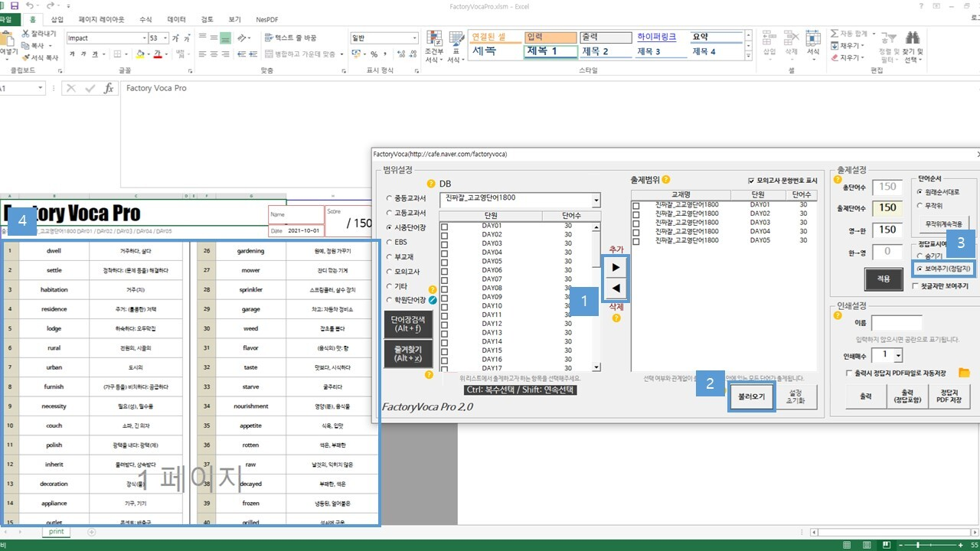The image size is (980, 551).
Task: Check the DAY03 checkbox in unit list
Action: click(444, 244)
